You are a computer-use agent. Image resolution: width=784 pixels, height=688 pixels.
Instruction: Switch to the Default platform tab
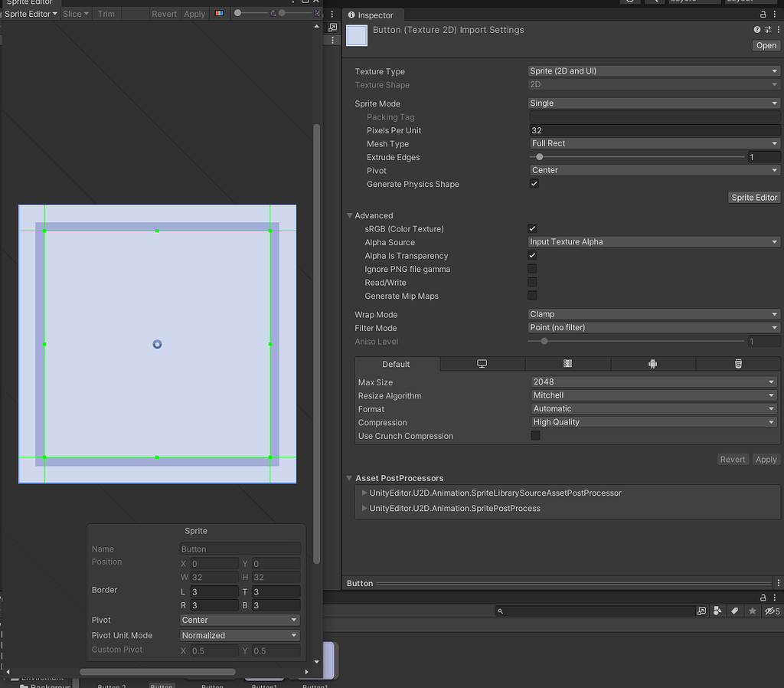(397, 363)
